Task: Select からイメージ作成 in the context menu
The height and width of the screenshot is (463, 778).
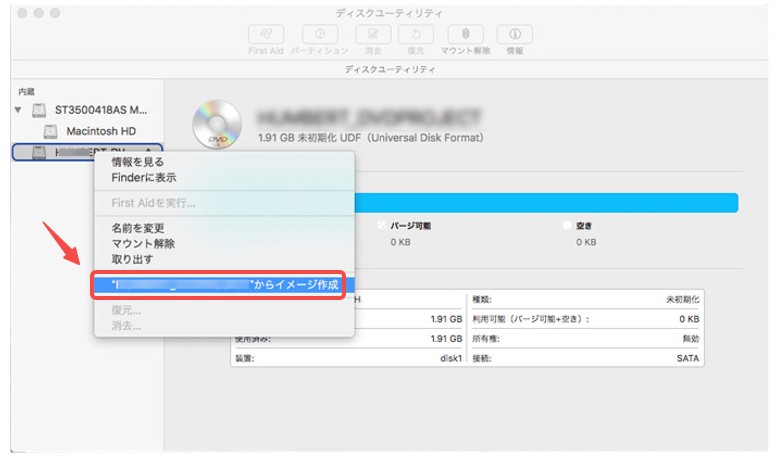Action: tap(224, 285)
